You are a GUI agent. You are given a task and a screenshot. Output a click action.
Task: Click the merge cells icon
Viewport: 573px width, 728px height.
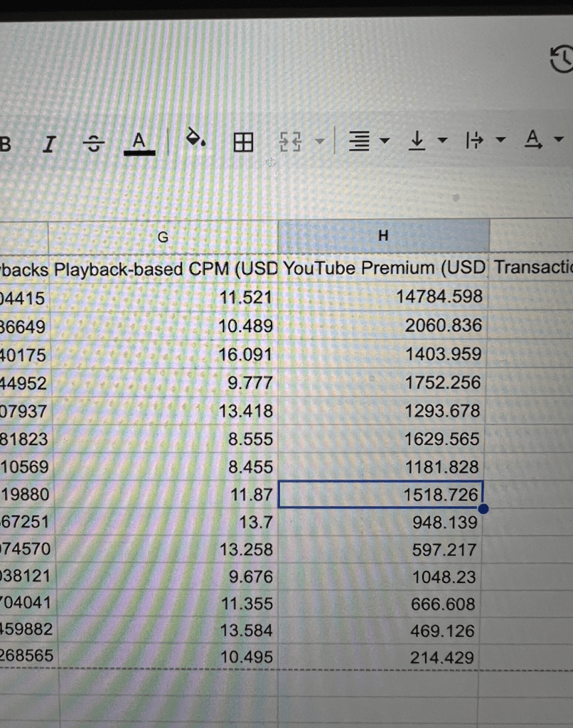click(292, 144)
